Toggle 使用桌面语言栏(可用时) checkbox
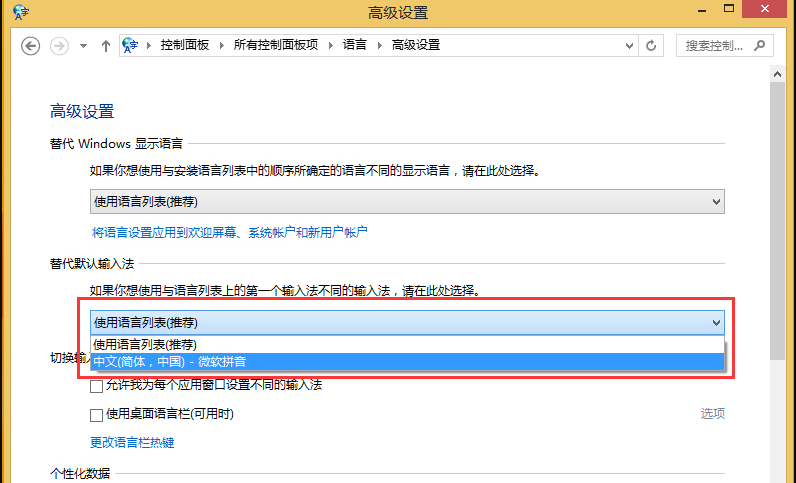Screen dimensions: 796x483 pos(97,414)
